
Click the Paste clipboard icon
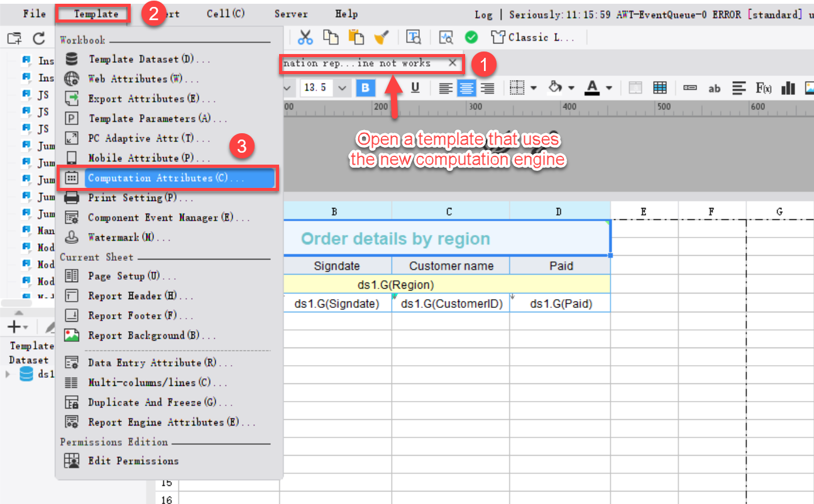[356, 38]
